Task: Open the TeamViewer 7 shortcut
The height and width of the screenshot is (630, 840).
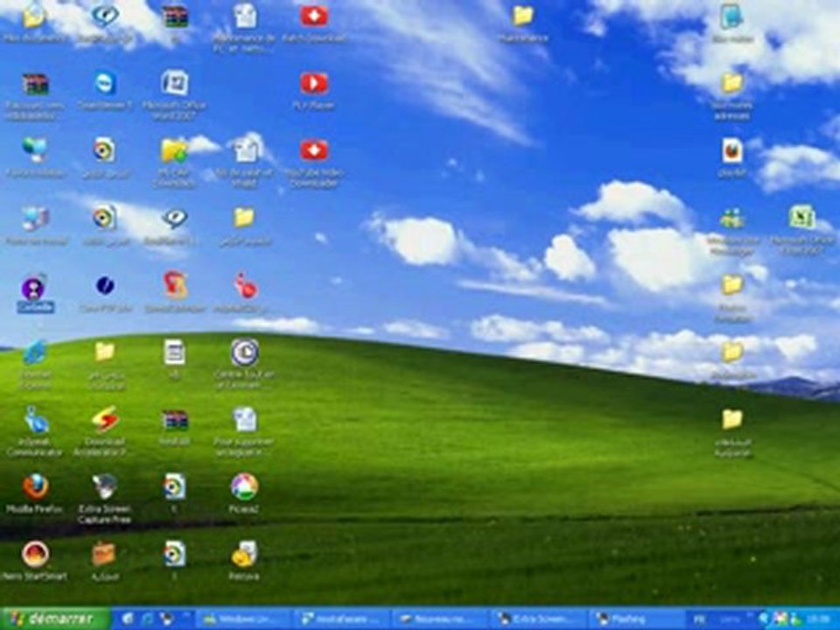Action: pyautogui.click(x=105, y=90)
